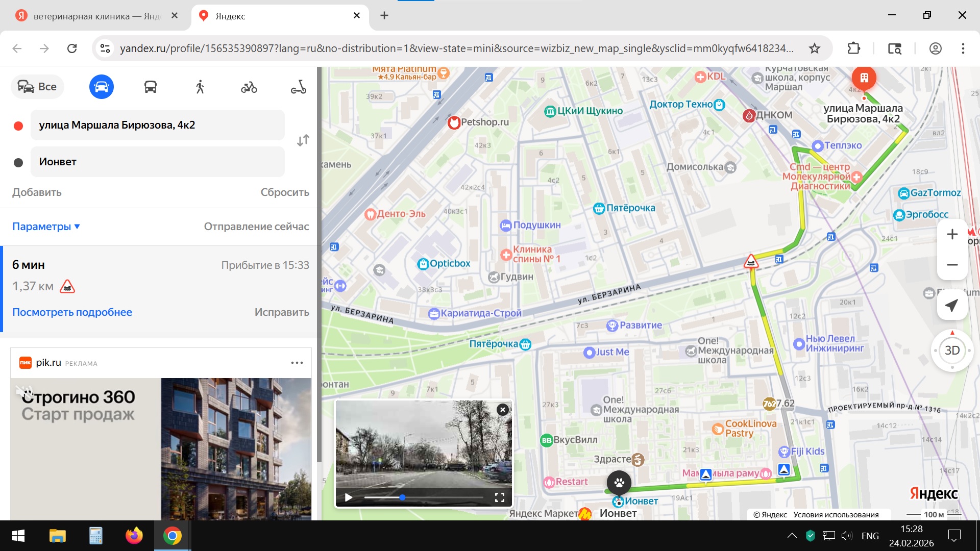Image resolution: width=980 pixels, height=551 pixels.
Task: Select the car route mode
Action: coord(101,87)
